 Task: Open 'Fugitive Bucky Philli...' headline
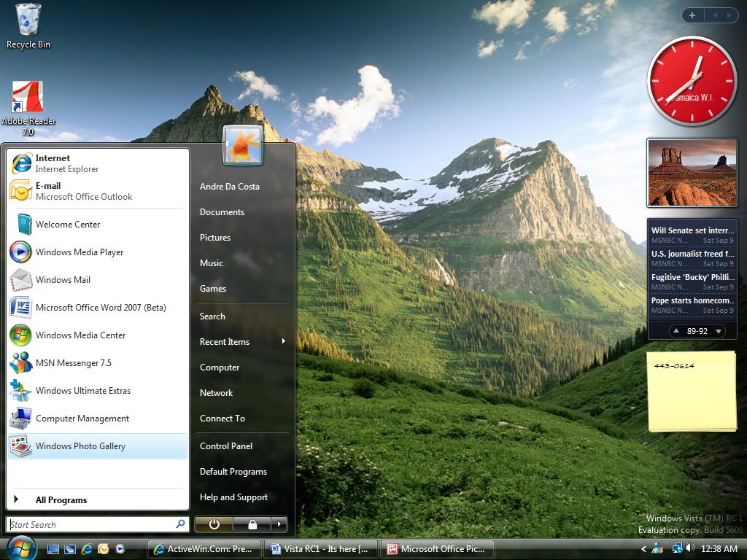click(x=692, y=281)
